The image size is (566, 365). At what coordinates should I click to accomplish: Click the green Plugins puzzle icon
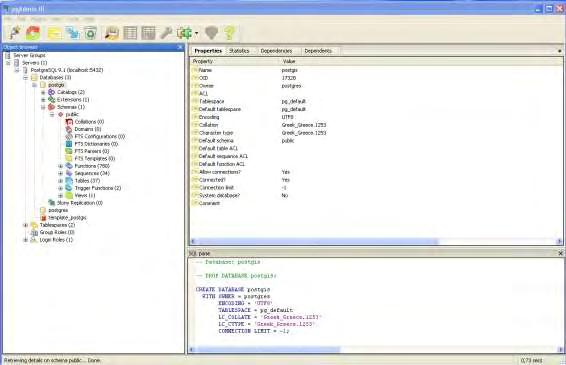[x=184, y=33]
